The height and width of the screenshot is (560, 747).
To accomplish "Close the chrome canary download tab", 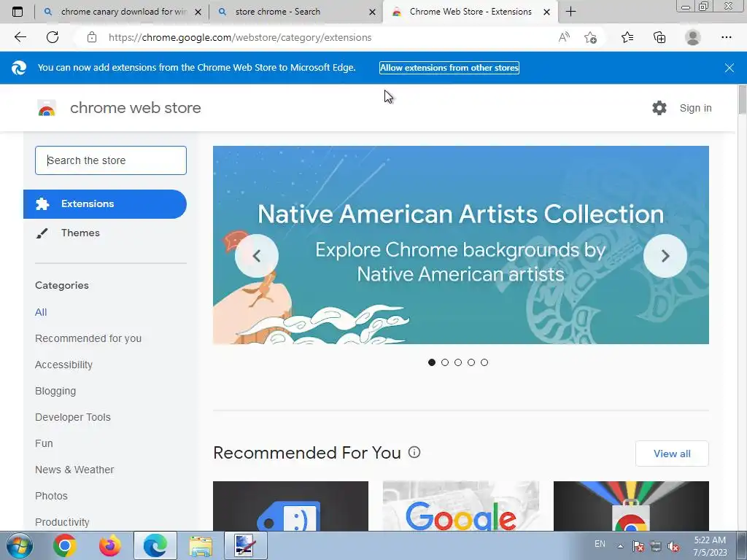I will tap(198, 12).
